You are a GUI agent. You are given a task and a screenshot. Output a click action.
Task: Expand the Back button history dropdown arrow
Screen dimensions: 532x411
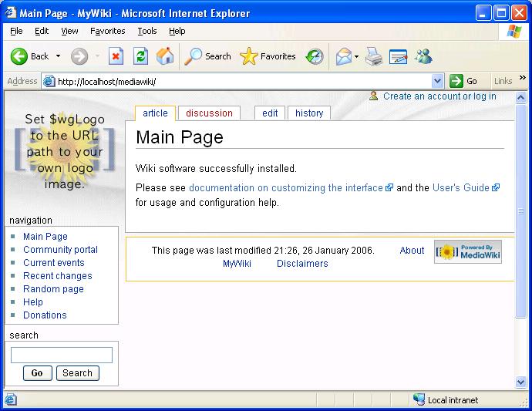click(x=59, y=56)
